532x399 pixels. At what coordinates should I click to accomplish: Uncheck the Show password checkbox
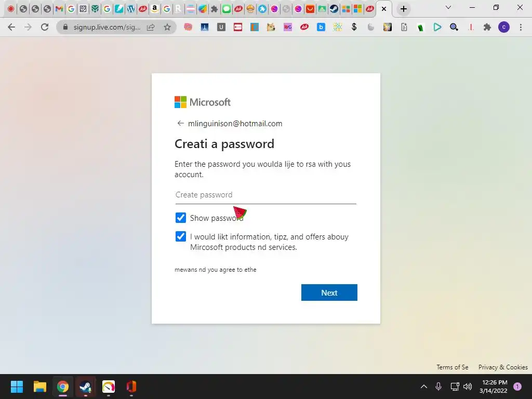click(180, 218)
